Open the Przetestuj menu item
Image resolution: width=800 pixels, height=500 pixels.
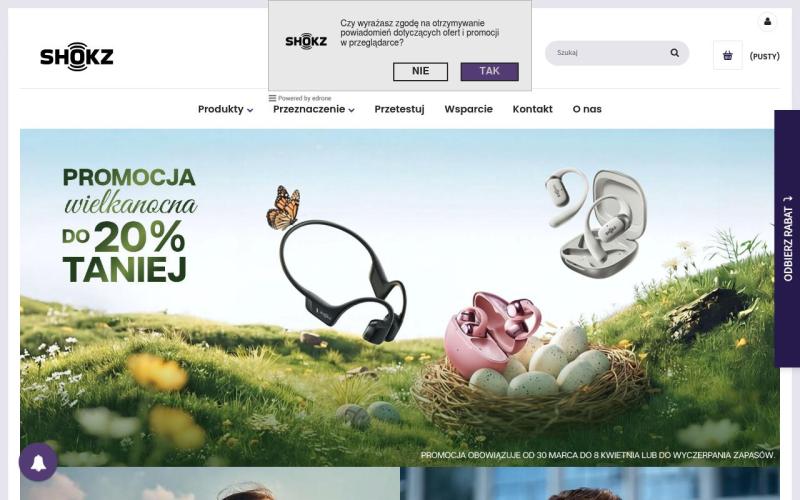click(x=399, y=109)
